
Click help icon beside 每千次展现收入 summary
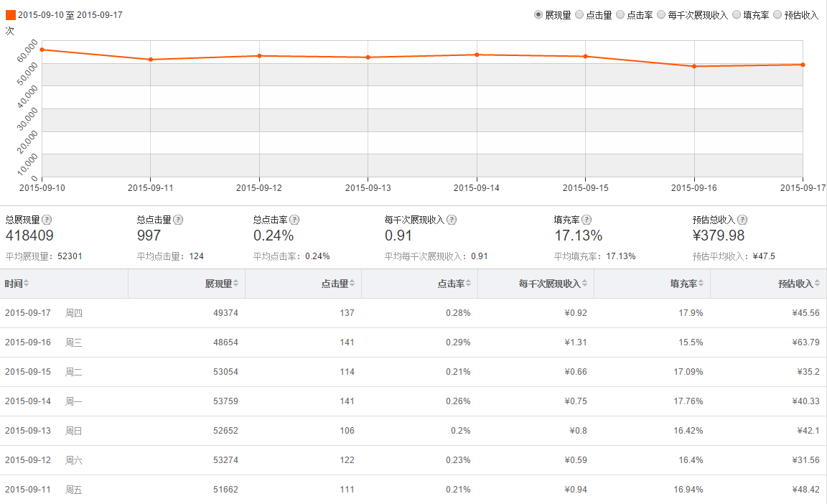452,220
